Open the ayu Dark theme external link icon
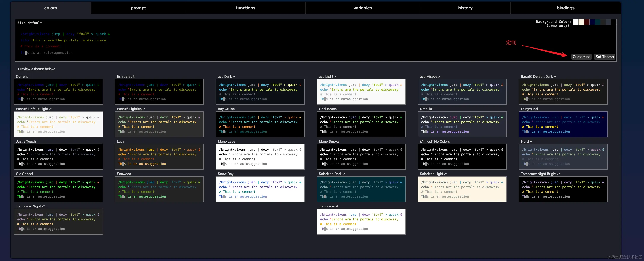This screenshot has width=644, height=261. point(234,76)
